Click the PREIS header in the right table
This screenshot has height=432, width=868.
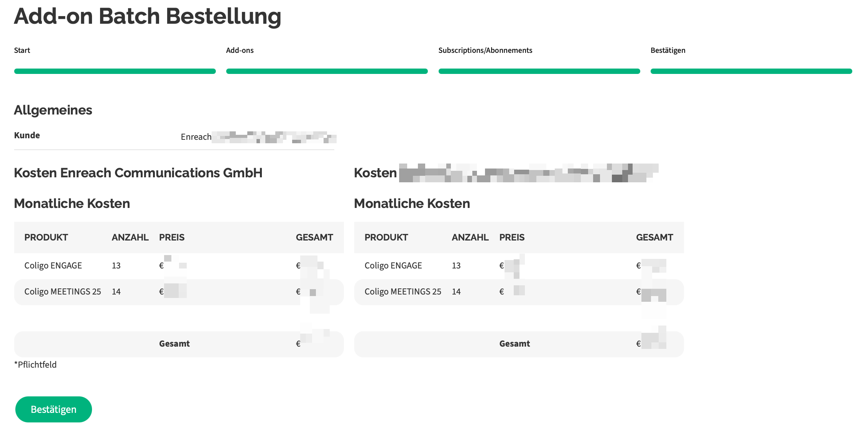(x=511, y=237)
